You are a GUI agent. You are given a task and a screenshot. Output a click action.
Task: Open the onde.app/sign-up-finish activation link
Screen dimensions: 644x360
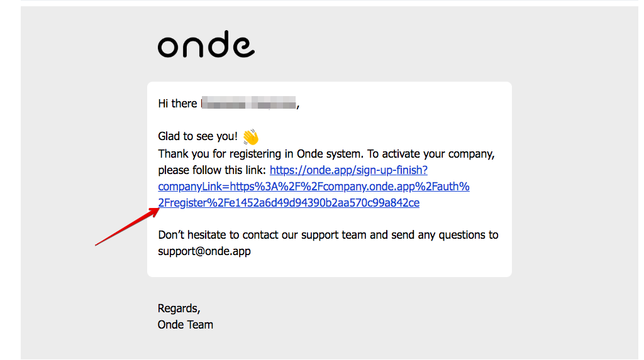tap(348, 170)
